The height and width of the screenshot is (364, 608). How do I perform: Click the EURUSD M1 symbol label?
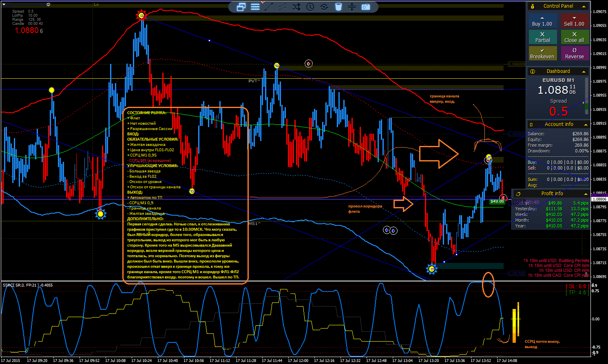pos(558,80)
